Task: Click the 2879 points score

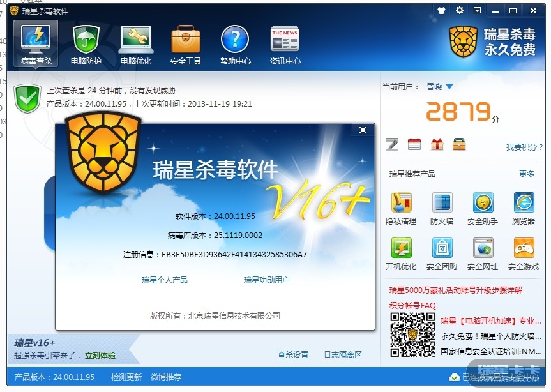Action: (x=458, y=111)
